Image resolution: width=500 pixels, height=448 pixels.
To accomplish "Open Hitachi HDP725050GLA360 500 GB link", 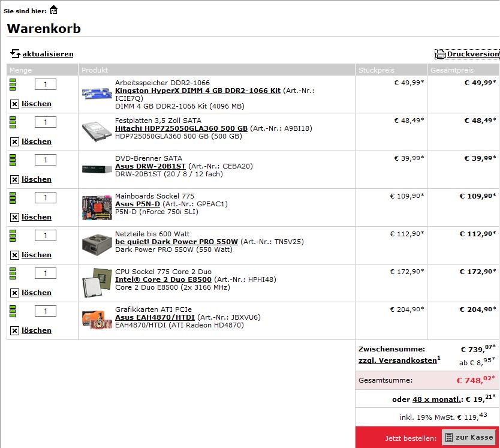I will pos(181,128).
